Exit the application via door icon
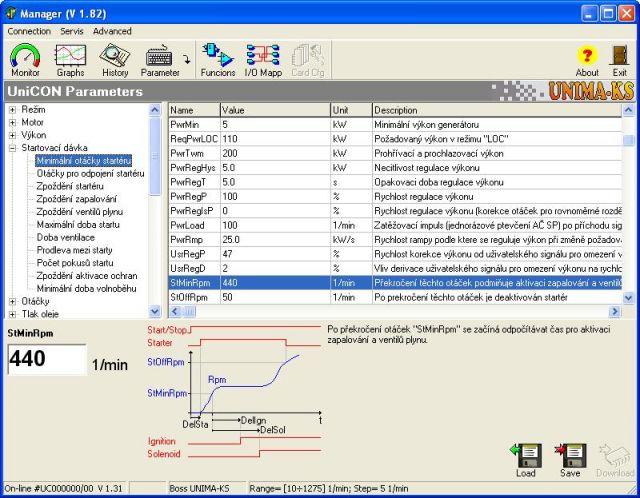This screenshot has width=640, height=498. pyautogui.click(x=619, y=60)
